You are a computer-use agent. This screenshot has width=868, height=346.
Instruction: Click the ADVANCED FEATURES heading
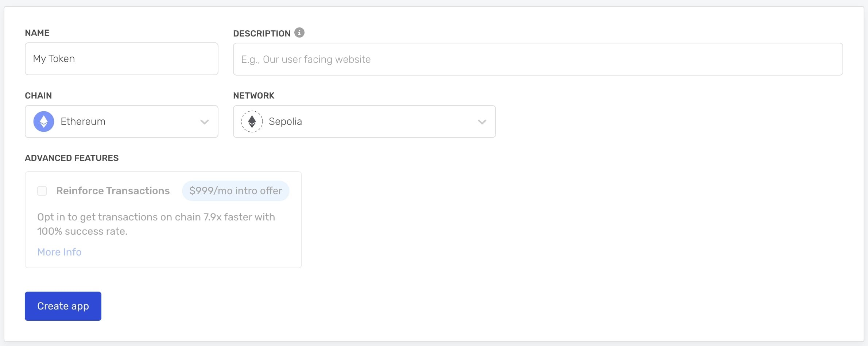[72, 158]
